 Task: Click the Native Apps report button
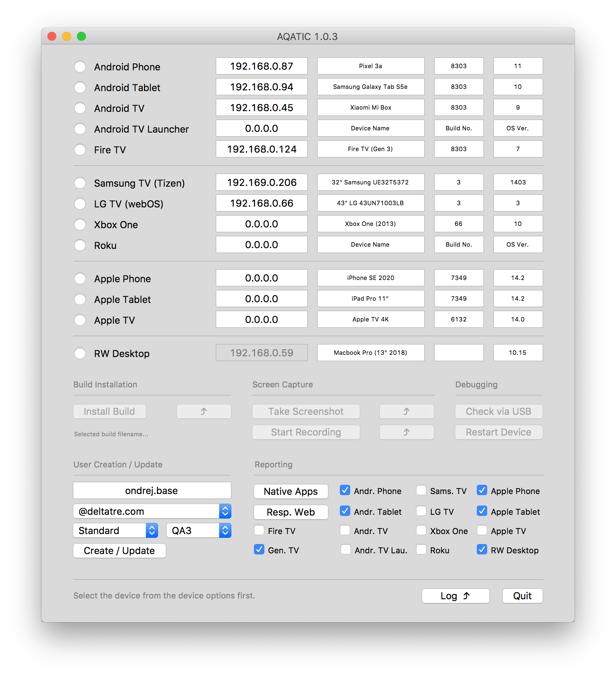tap(291, 491)
